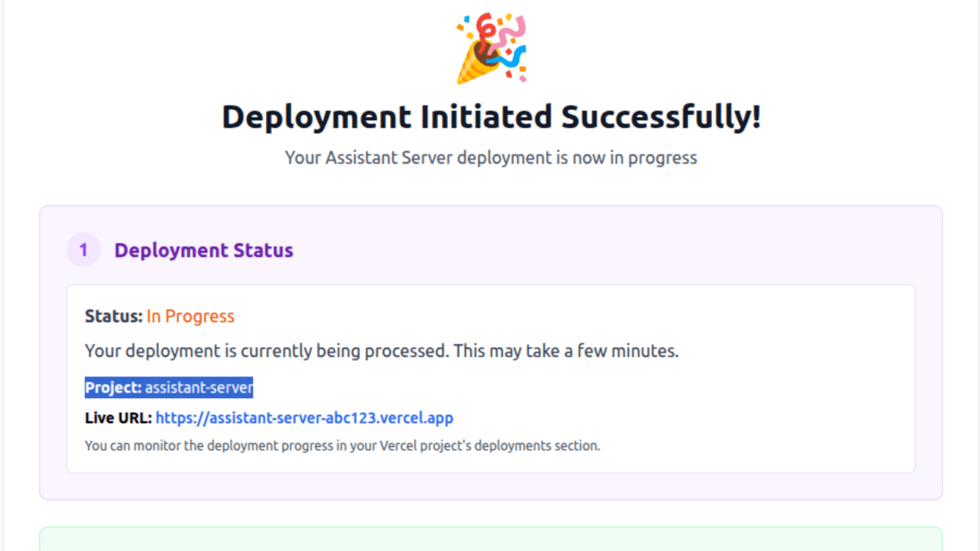Click "This may take a few minutes" text

tap(566, 351)
